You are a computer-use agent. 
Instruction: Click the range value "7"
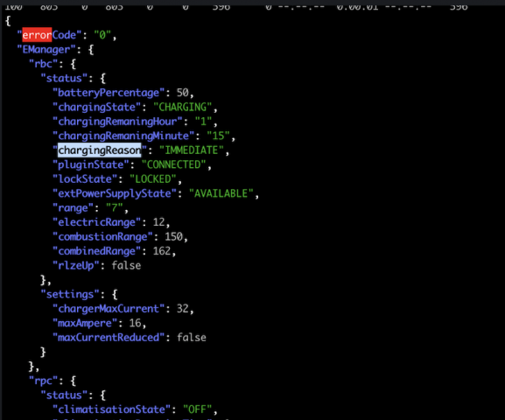[115, 208]
